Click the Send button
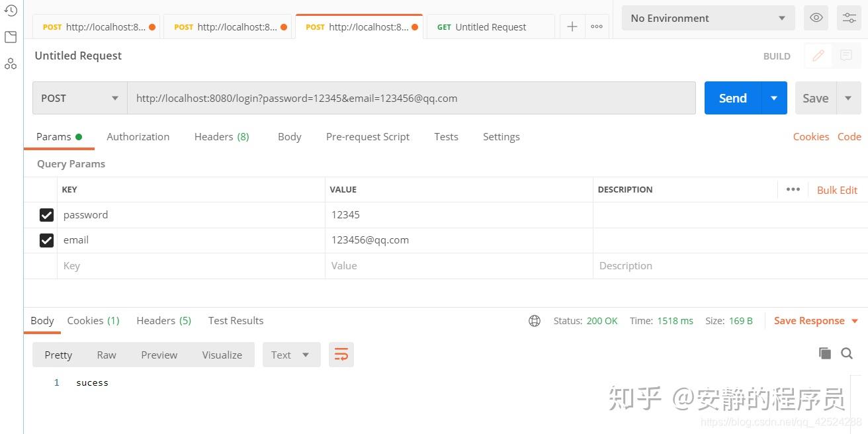The height and width of the screenshot is (434, 868). [732, 97]
